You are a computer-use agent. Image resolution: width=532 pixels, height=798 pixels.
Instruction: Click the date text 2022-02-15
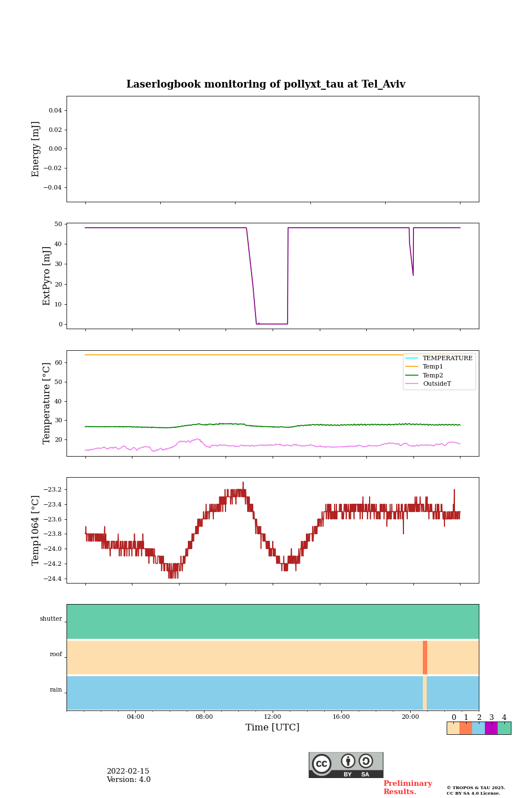[128, 771]
